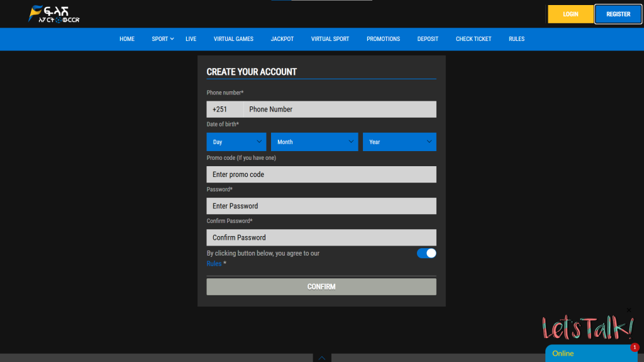Click the Let's Talk graphic
The width and height of the screenshot is (644, 362).
coord(587,327)
